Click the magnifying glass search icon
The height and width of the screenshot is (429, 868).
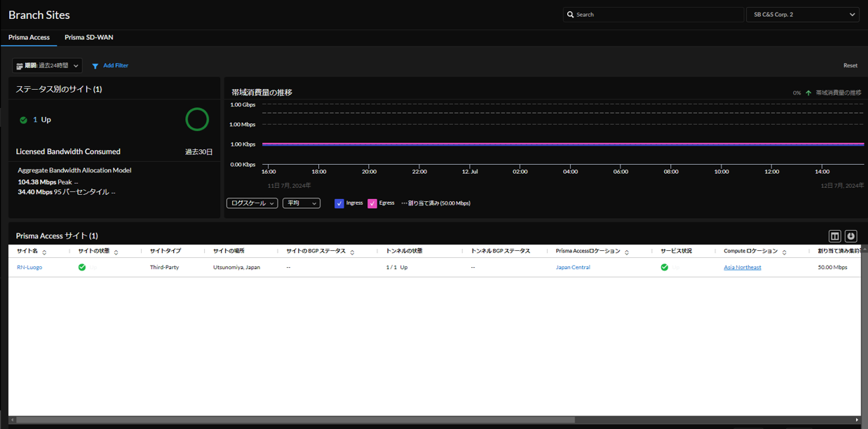tap(571, 14)
